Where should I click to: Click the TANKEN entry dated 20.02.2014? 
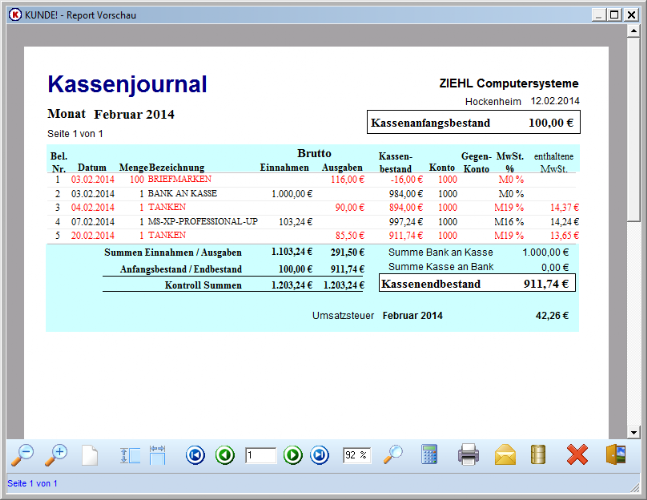point(167,235)
